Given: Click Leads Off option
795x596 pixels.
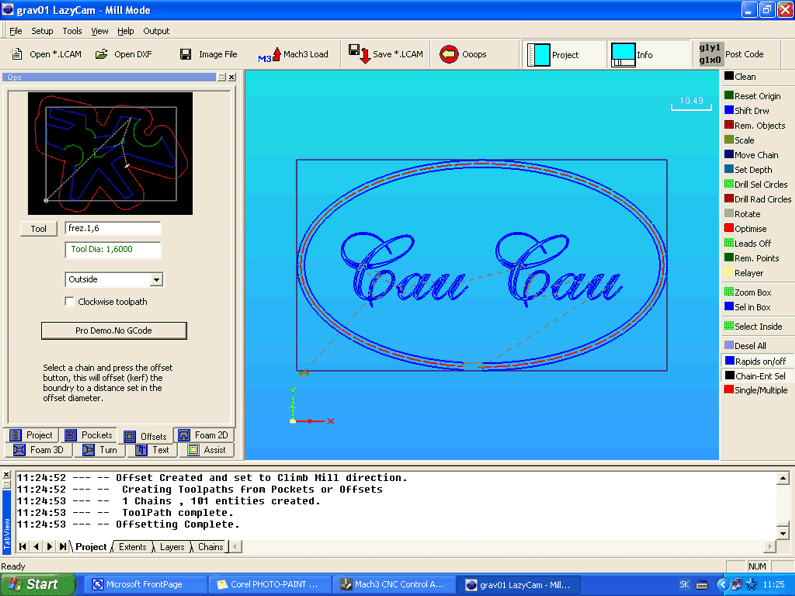Looking at the screenshot, I should (747, 243).
